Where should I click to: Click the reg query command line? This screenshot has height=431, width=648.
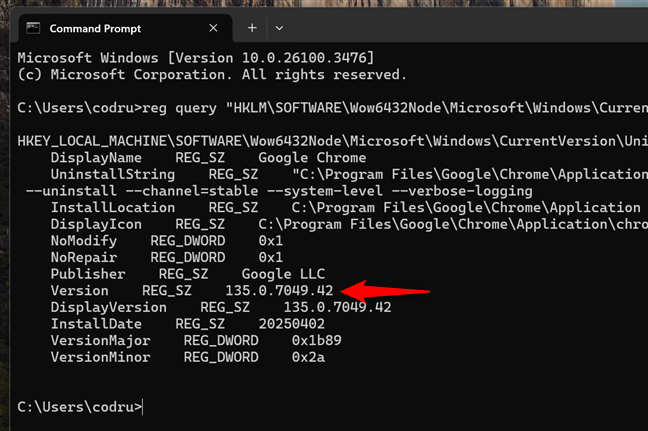(333, 108)
